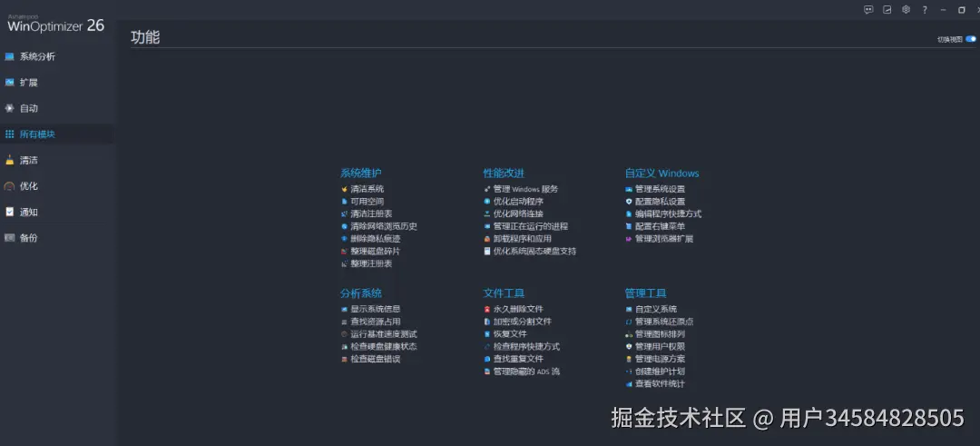
Task: Open the 优化 sidebar section
Action: click(29, 186)
